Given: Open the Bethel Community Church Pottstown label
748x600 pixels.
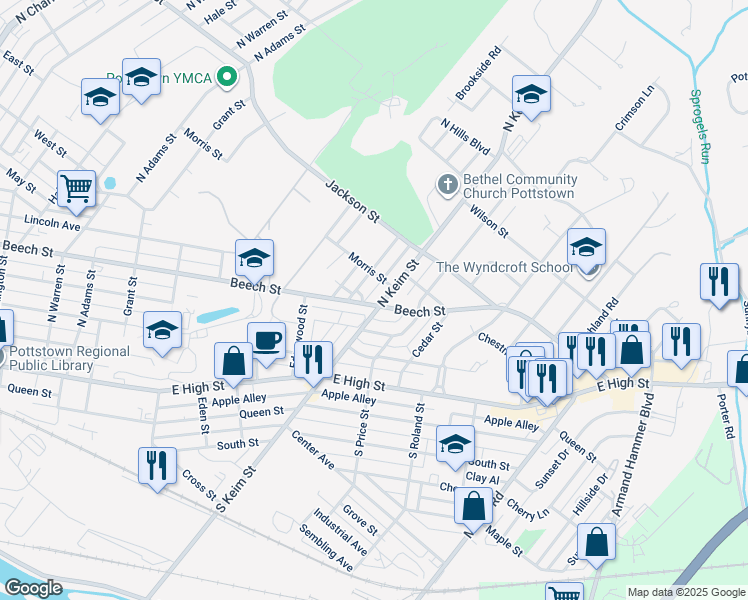Looking at the screenshot, I should pyautogui.click(x=520, y=186).
